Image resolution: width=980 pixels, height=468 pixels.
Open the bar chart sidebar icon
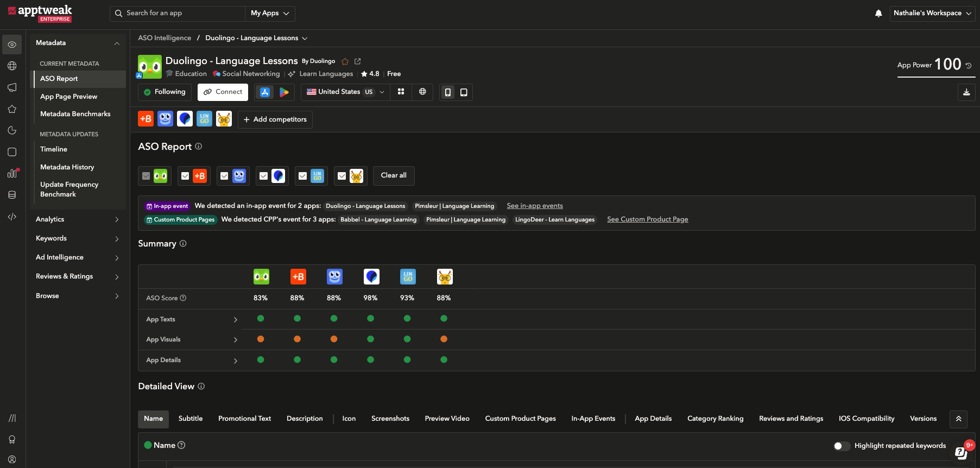12,174
